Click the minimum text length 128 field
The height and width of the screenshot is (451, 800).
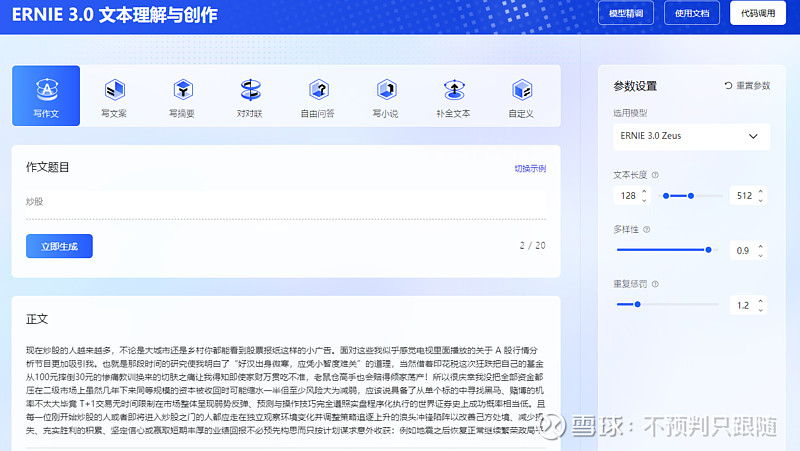[x=632, y=196]
